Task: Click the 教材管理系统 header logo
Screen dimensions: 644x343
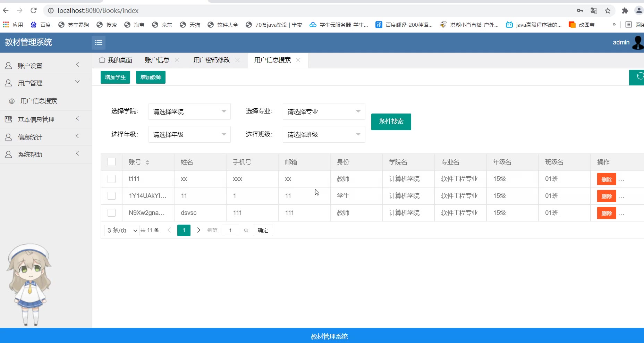Action: coord(28,42)
